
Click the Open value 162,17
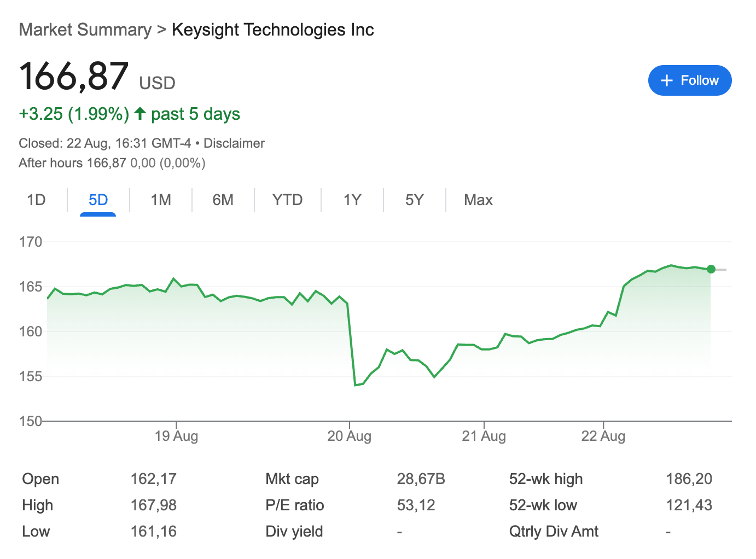click(x=154, y=479)
